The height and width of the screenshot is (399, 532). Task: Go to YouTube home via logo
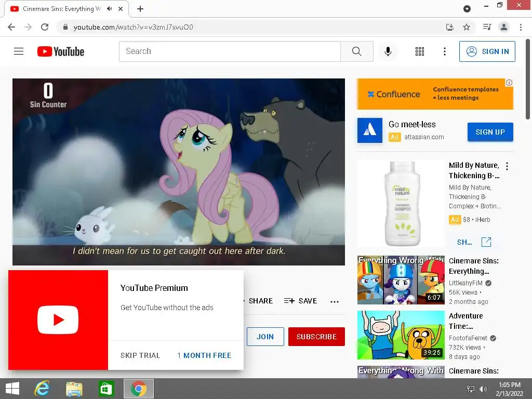pyautogui.click(x=61, y=51)
